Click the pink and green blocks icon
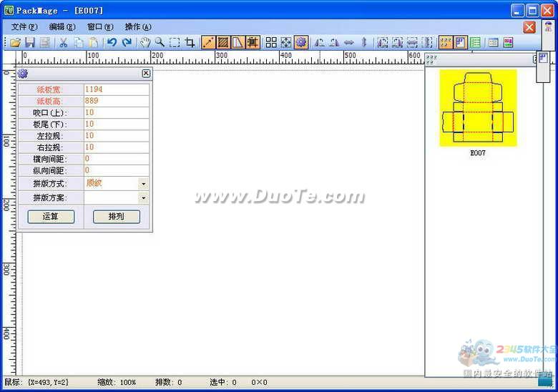Viewport: 558px width, 392px height. coord(508,43)
